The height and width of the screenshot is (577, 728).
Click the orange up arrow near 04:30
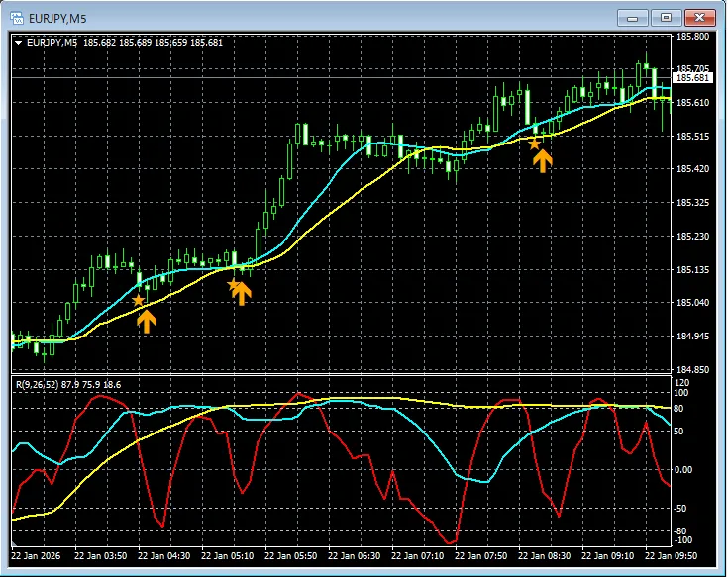tap(146, 320)
